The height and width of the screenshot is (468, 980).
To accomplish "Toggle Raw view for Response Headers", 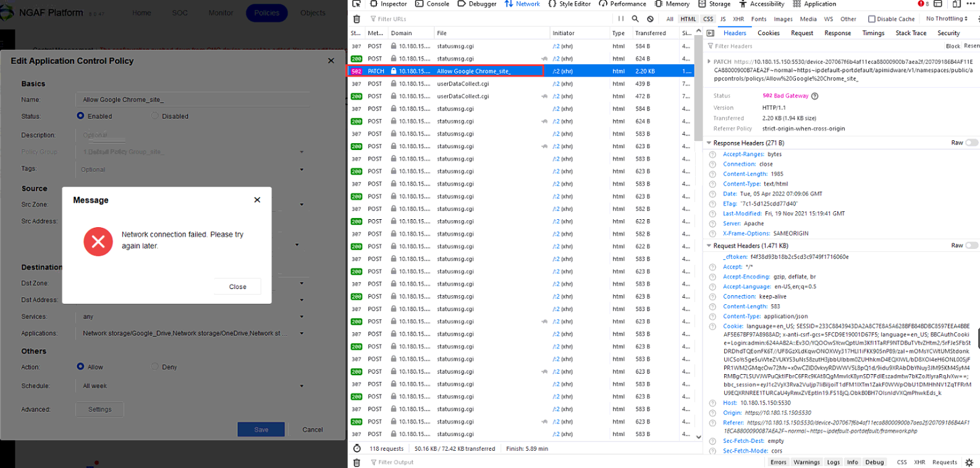I will 971,143.
